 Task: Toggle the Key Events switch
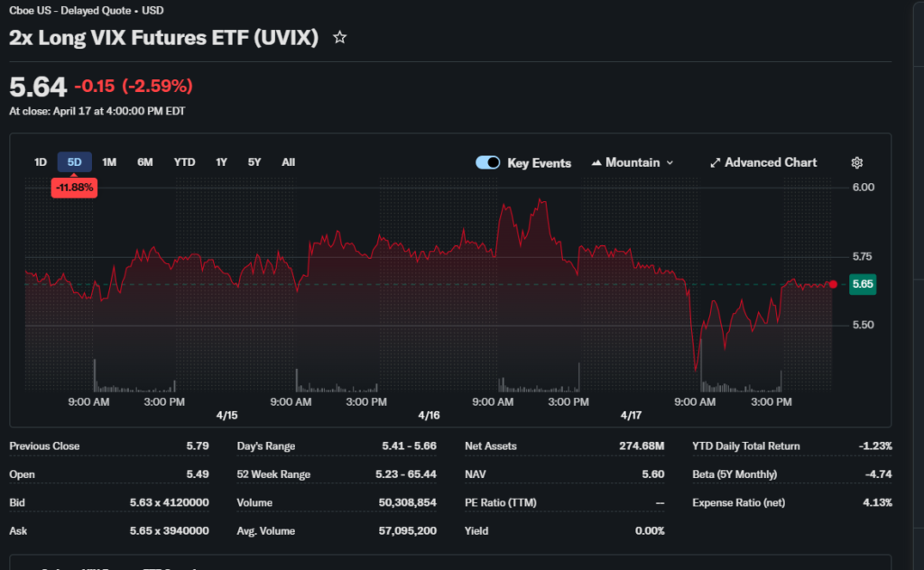488,163
